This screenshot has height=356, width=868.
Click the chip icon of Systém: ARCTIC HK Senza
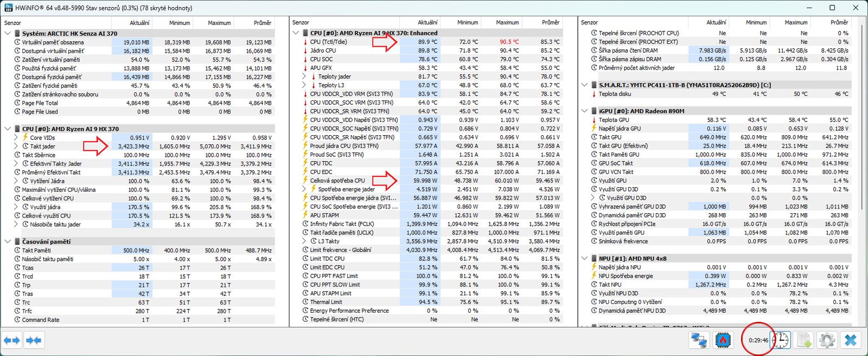(x=17, y=34)
